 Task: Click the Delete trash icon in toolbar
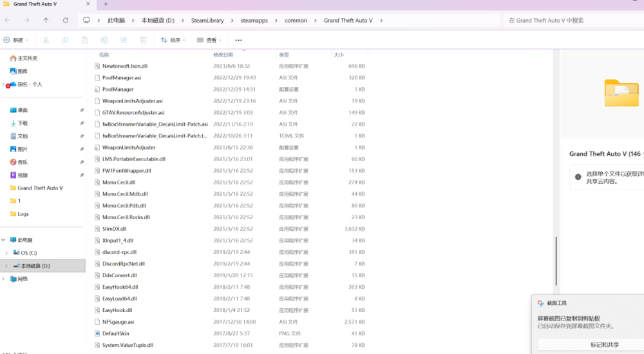pyautogui.click(x=143, y=40)
